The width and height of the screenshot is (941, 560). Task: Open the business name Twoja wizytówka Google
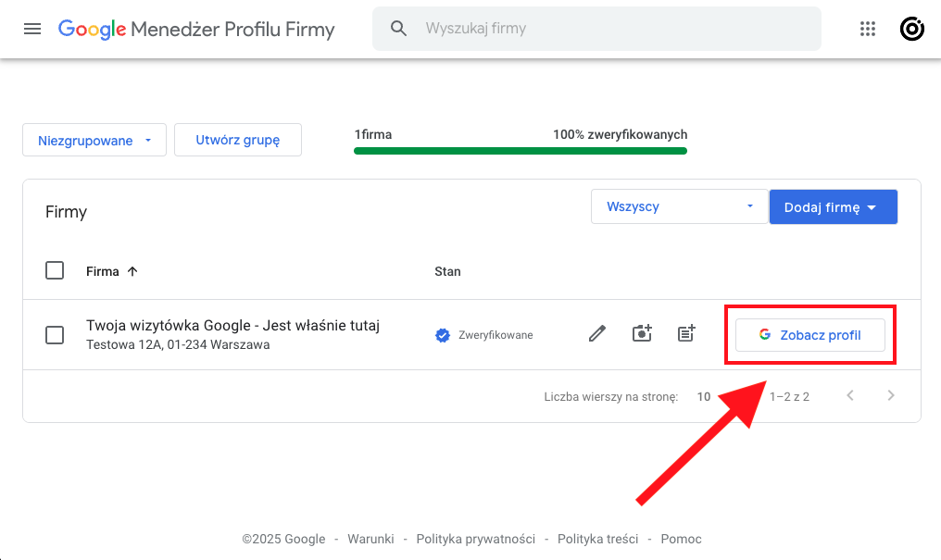click(232, 326)
